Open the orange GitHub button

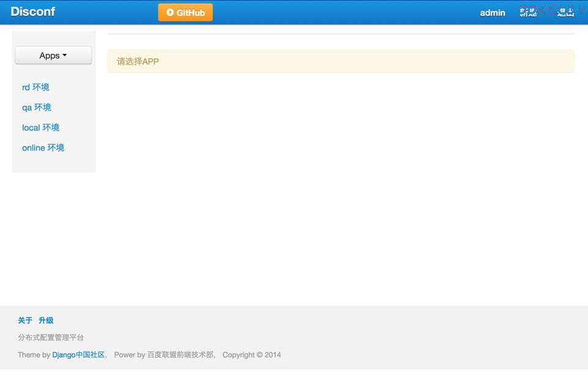[185, 12]
